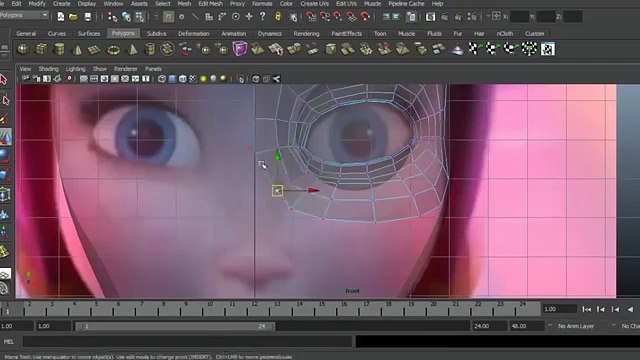Toggle the wireframe cube shading button
Viewport: 640px width, 360px height.
coord(162,79)
